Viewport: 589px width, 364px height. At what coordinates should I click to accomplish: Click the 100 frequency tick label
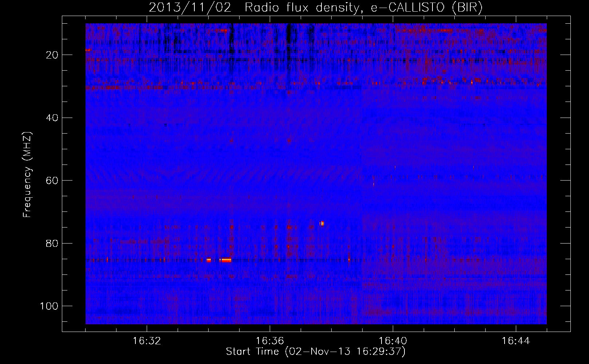(x=50, y=306)
